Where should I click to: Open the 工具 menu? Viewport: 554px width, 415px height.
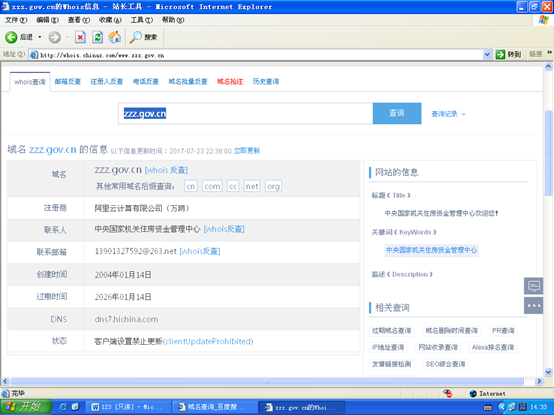[x=141, y=20]
